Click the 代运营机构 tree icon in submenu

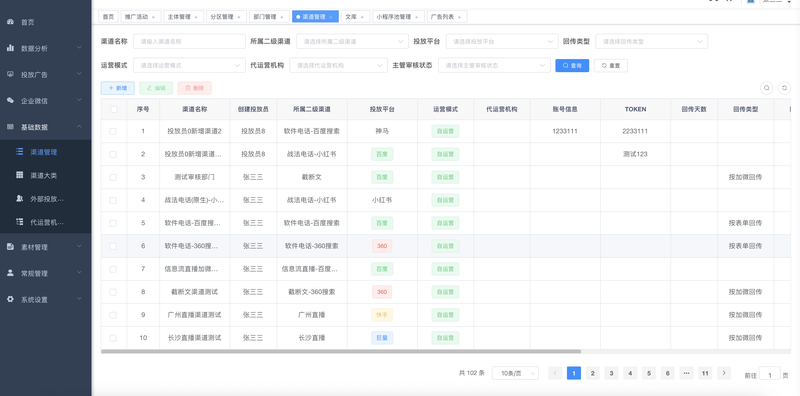click(x=19, y=222)
